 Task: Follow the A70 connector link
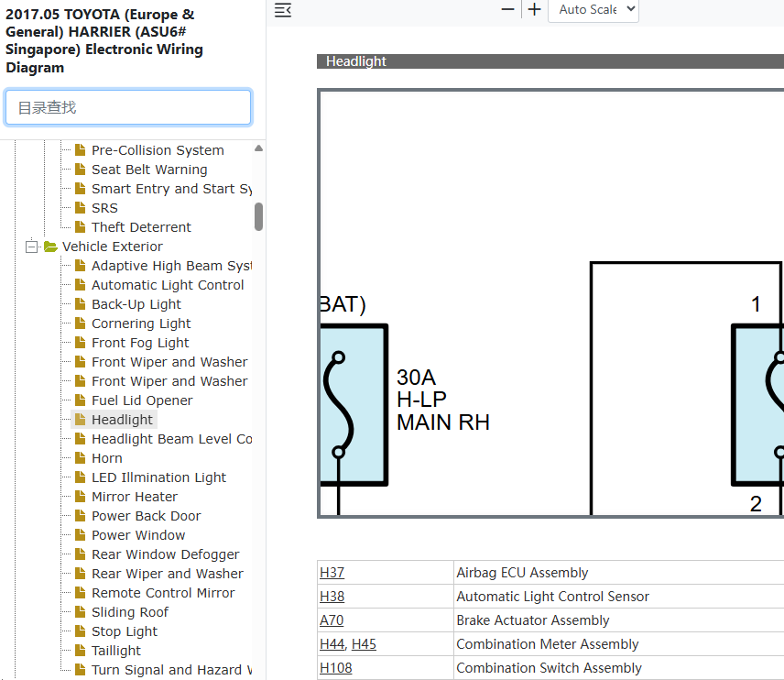(x=332, y=620)
